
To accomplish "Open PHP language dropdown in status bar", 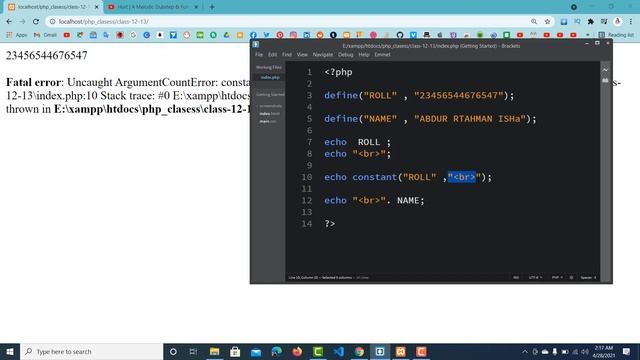I will pyautogui.click(x=557, y=278).
